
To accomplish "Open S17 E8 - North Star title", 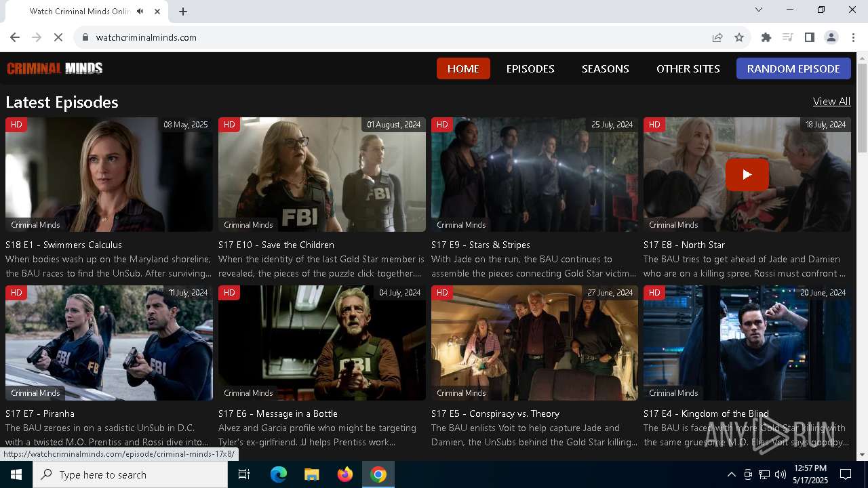I will [x=684, y=245].
